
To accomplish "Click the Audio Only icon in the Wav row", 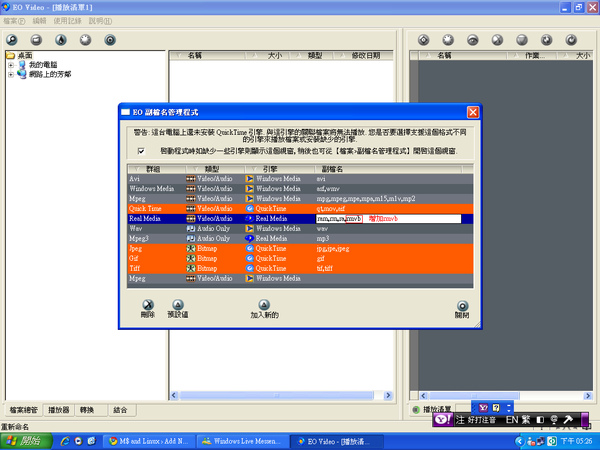I will 191,228.
